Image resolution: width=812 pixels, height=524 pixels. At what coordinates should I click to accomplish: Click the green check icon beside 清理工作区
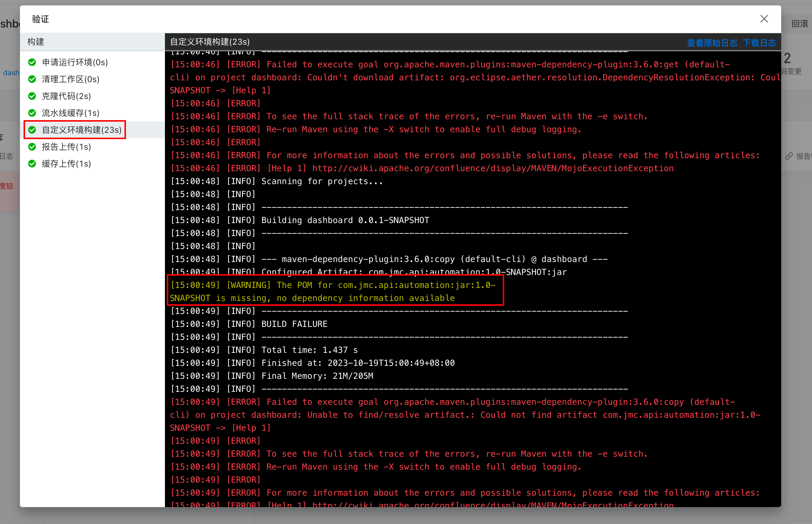32,79
